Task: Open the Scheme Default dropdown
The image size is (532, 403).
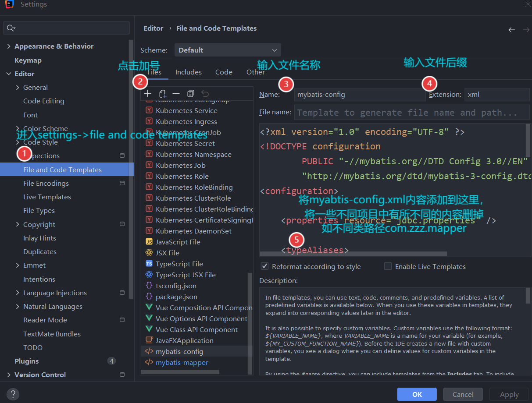Action: coord(228,50)
